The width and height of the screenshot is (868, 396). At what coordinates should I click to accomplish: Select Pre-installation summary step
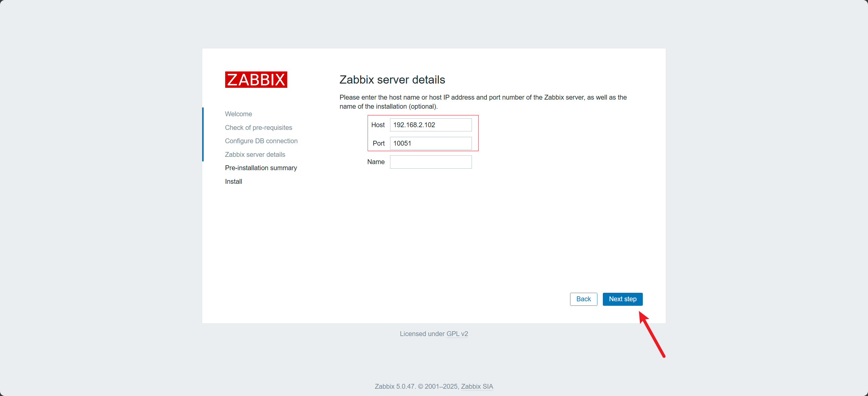tap(261, 168)
